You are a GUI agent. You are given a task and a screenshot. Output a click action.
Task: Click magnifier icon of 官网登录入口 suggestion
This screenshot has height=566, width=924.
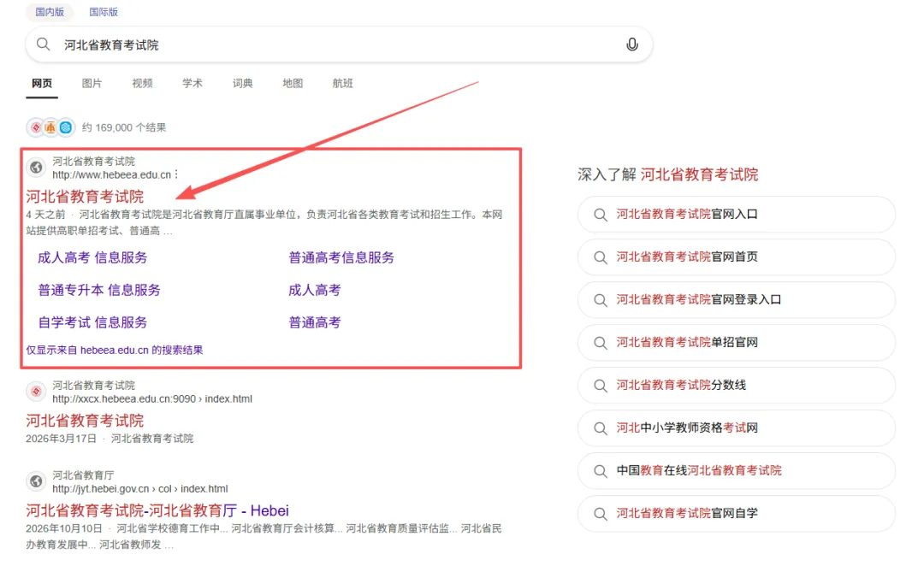601,300
